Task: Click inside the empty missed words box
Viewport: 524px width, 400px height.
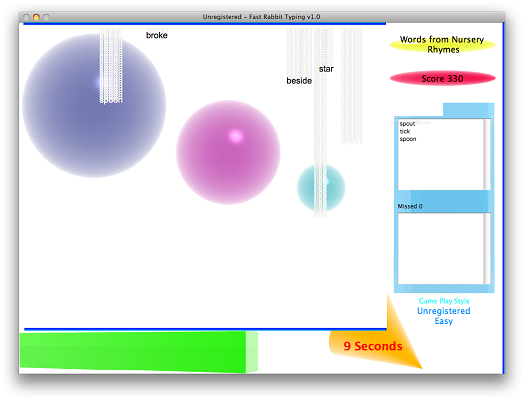Action: coord(441,248)
